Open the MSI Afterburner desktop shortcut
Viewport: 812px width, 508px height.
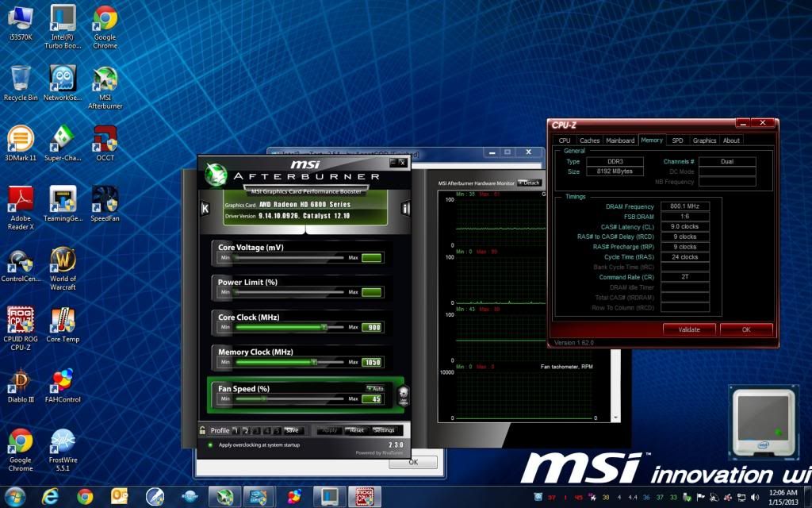[x=105, y=87]
